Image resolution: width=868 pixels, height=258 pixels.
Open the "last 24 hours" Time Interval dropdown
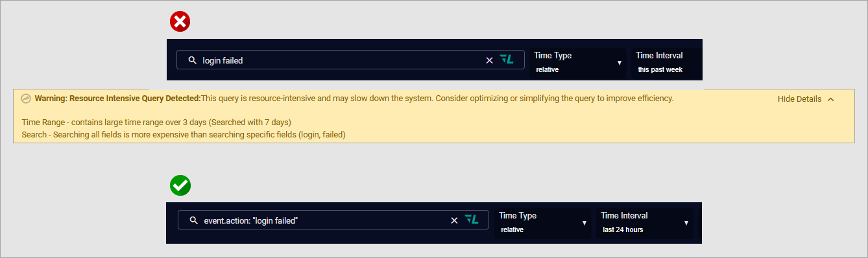coord(644,223)
